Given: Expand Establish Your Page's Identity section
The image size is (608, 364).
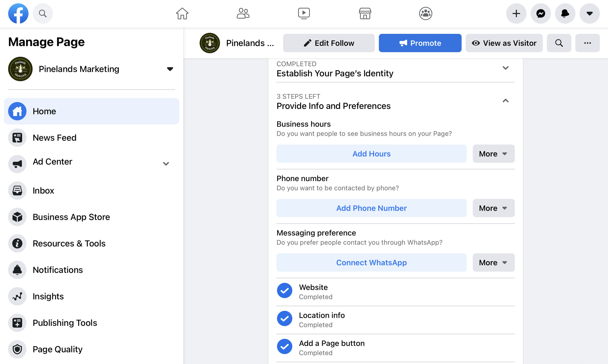Looking at the screenshot, I should point(506,68).
